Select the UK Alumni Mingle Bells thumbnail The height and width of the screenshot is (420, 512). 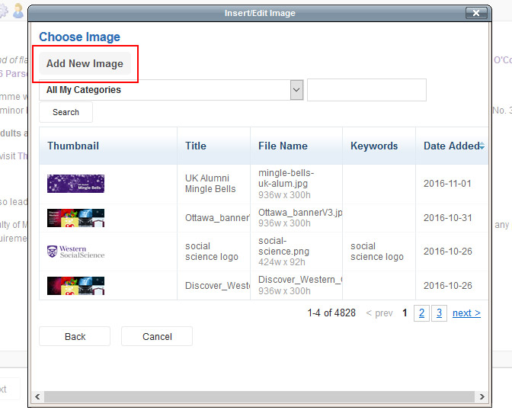[75, 184]
